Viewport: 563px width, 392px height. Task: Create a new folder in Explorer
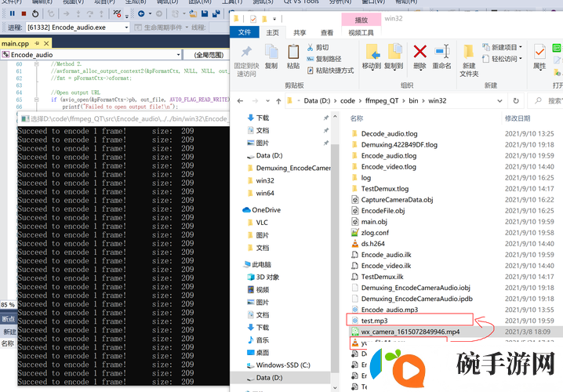coord(469,61)
